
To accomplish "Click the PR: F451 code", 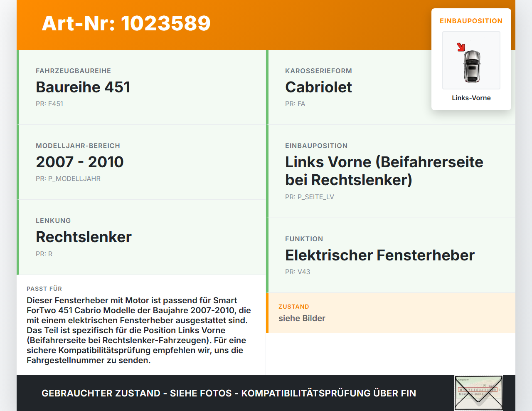I will [x=49, y=104].
